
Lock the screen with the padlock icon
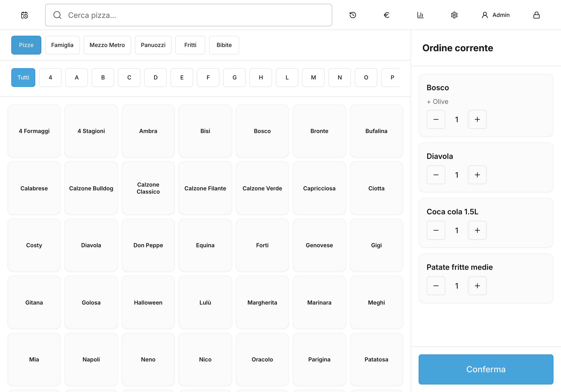536,15
